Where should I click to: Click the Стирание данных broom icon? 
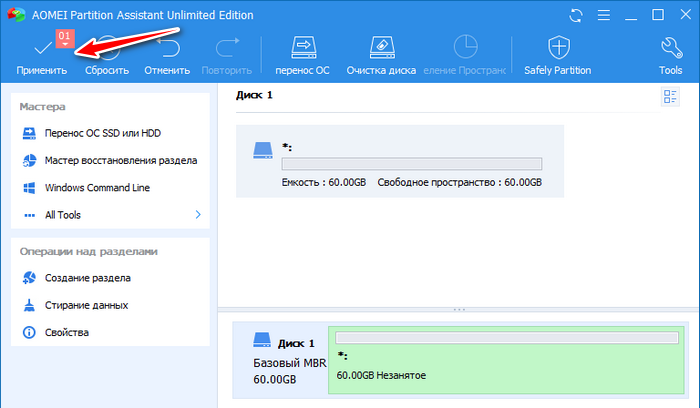[x=29, y=305]
